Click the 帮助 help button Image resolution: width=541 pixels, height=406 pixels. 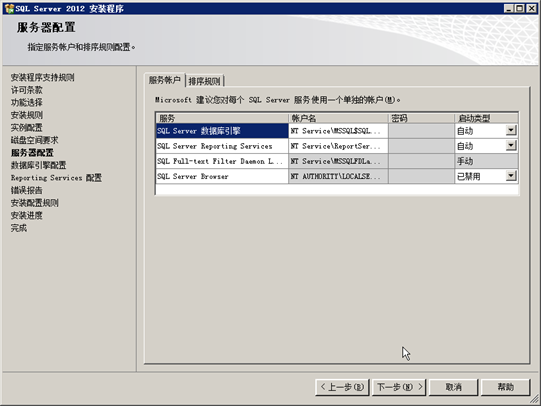pos(505,387)
